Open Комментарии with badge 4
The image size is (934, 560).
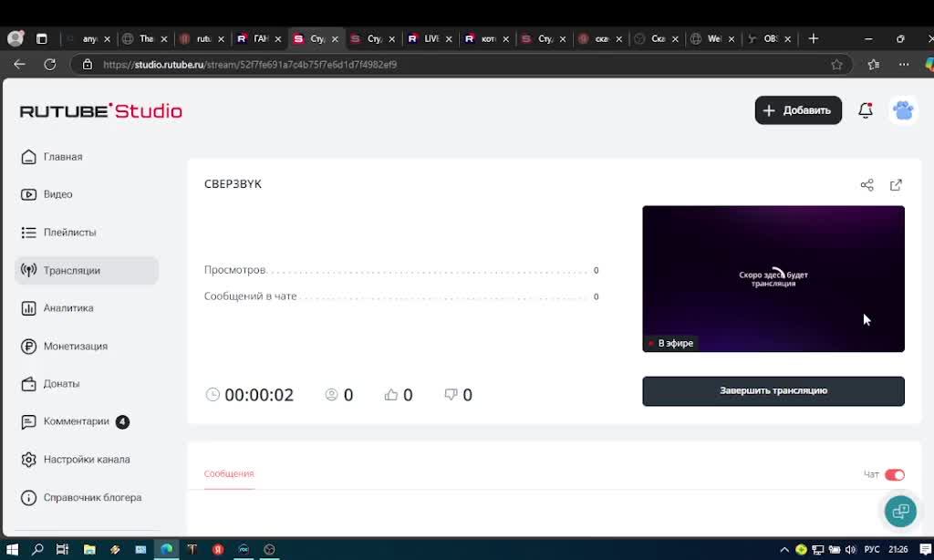[75, 421]
